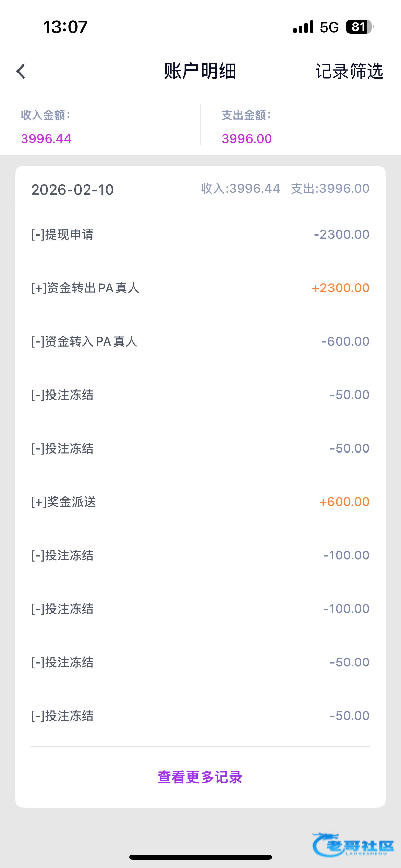Open the 奖金派送 +600.00 record
The height and width of the screenshot is (868, 401).
(200, 502)
